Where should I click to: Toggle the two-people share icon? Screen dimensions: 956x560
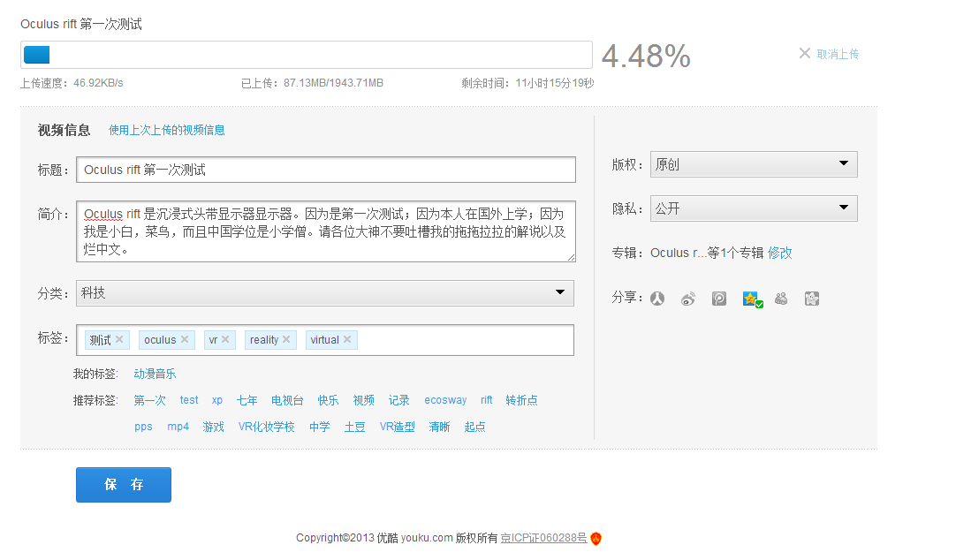point(781,299)
